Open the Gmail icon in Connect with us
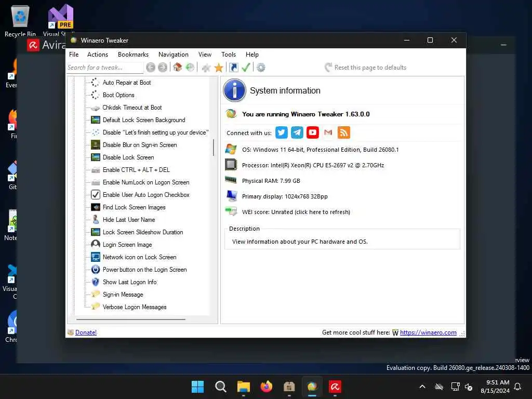Image resolution: width=532 pixels, height=399 pixels. [x=328, y=132]
